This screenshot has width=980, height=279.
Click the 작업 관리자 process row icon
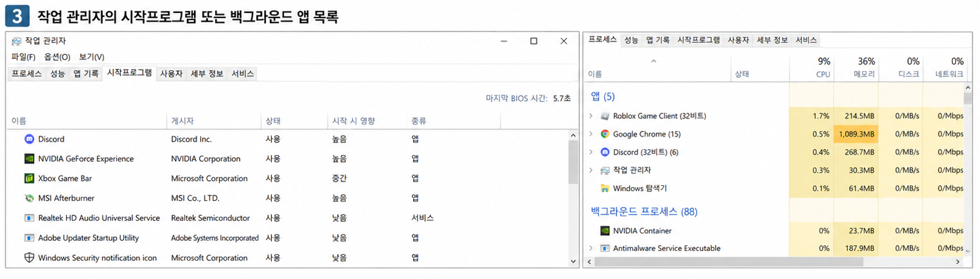(605, 170)
